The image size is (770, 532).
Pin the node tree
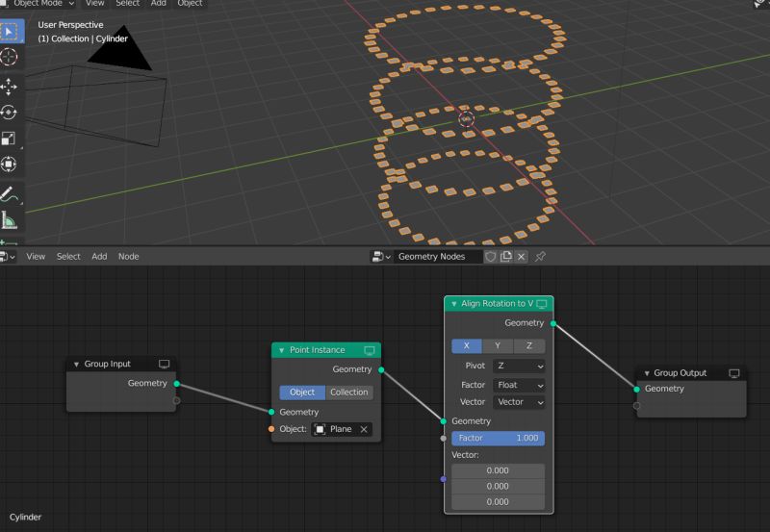540,256
